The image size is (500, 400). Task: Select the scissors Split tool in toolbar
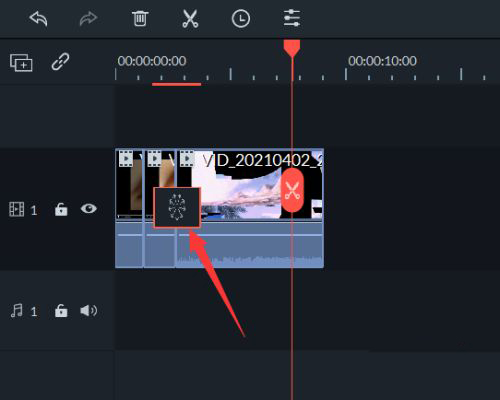(190, 18)
